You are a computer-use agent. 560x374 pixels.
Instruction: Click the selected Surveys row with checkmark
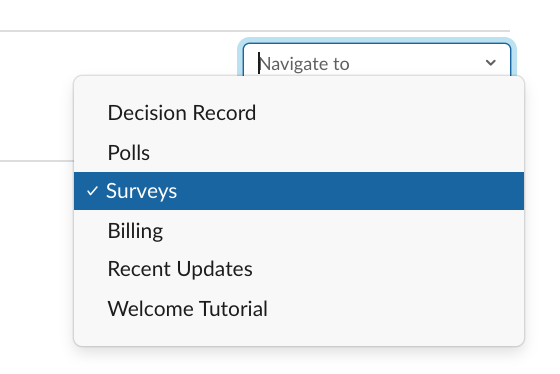point(299,191)
